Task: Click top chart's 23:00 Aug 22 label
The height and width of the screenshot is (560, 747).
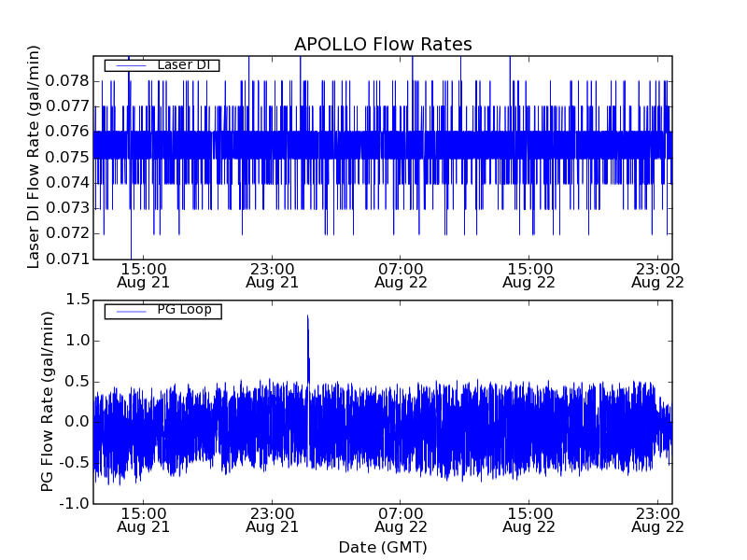Action: [658, 275]
